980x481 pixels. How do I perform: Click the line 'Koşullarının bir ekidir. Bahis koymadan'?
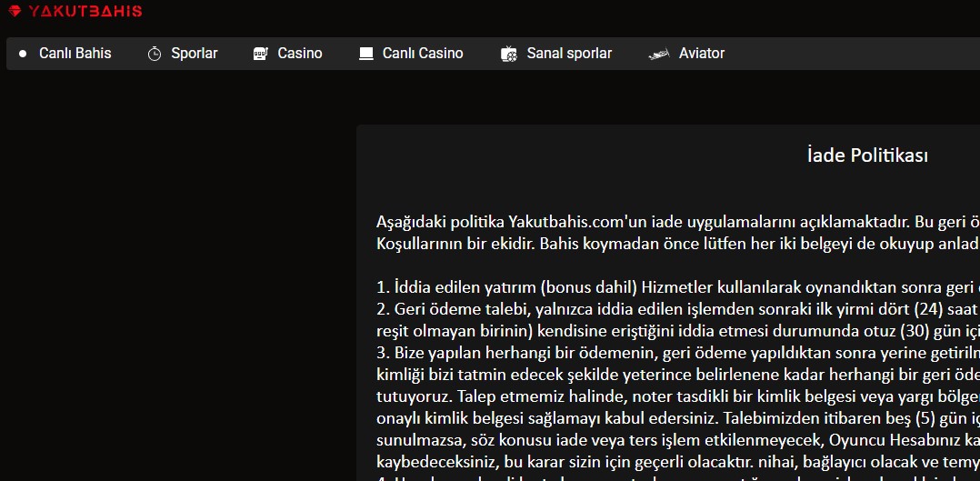tap(678, 244)
